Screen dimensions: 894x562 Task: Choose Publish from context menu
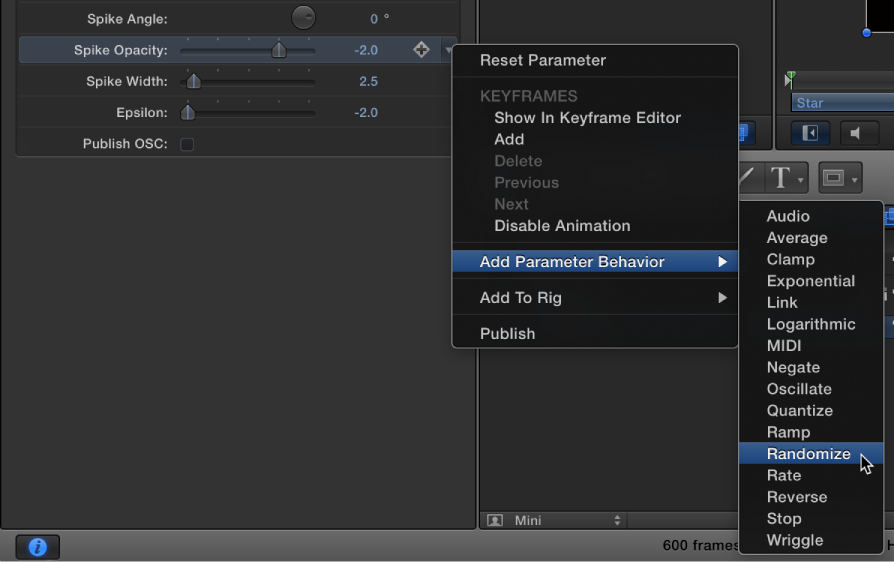coord(595,333)
